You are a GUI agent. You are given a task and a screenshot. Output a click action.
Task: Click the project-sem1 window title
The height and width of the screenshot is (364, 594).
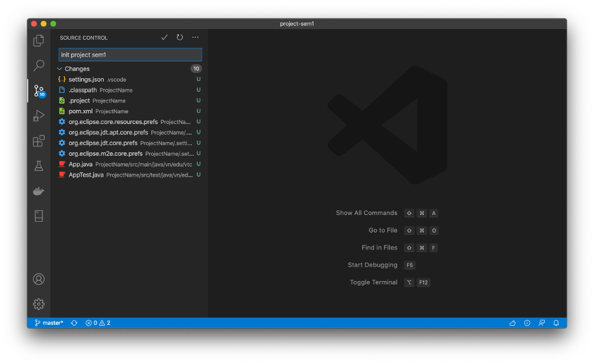coord(297,24)
